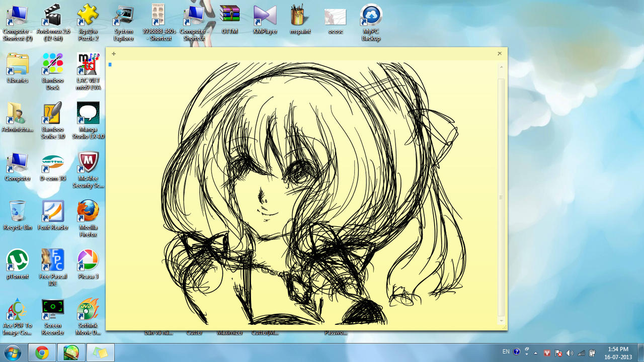Image resolution: width=644 pixels, height=362 pixels.
Task: Select the Manga Studio EX 4.0 icon
Action: tap(88, 120)
